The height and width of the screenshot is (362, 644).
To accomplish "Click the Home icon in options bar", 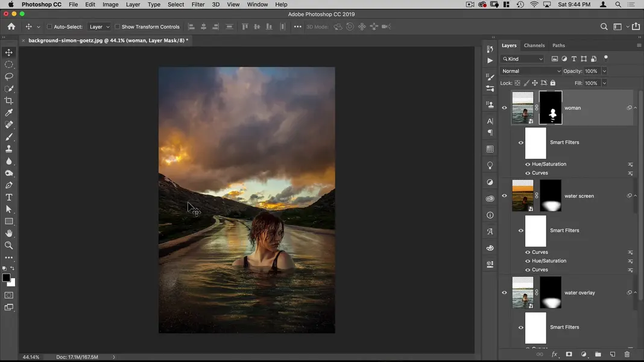I will [x=11, y=27].
